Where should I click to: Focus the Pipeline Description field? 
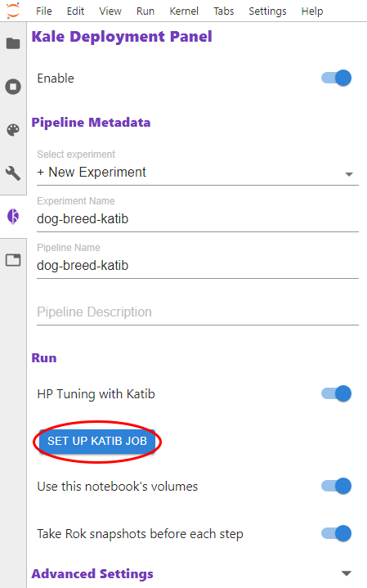coord(198,312)
